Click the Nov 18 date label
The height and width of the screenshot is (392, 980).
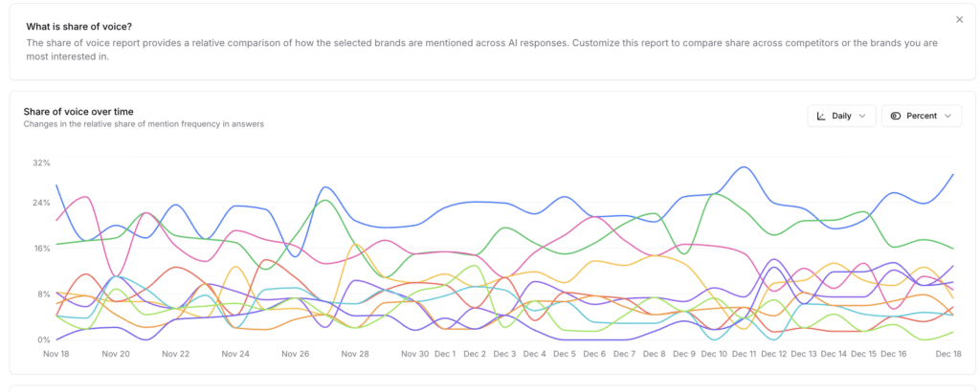click(x=56, y=354)
